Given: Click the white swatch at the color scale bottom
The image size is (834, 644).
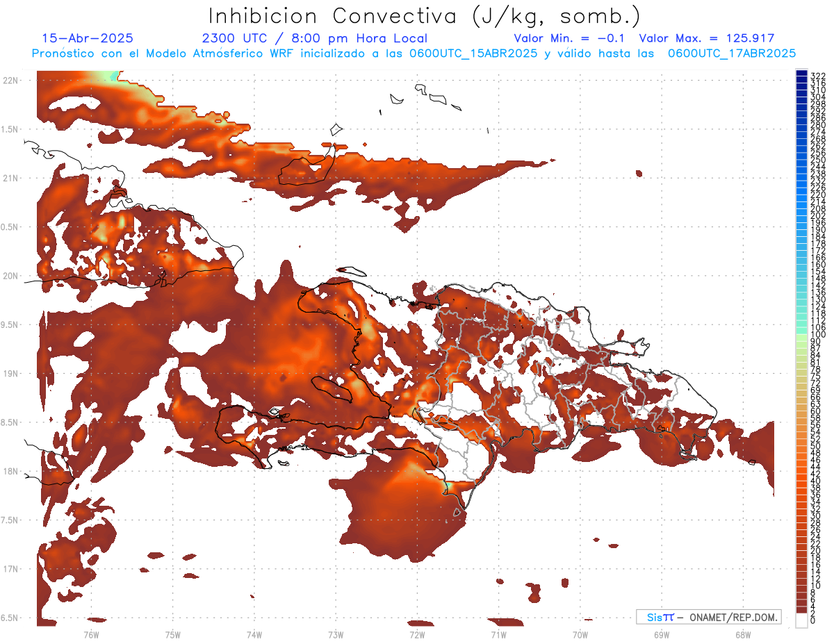Looking at the screenshot, I should tap(801, 619).
